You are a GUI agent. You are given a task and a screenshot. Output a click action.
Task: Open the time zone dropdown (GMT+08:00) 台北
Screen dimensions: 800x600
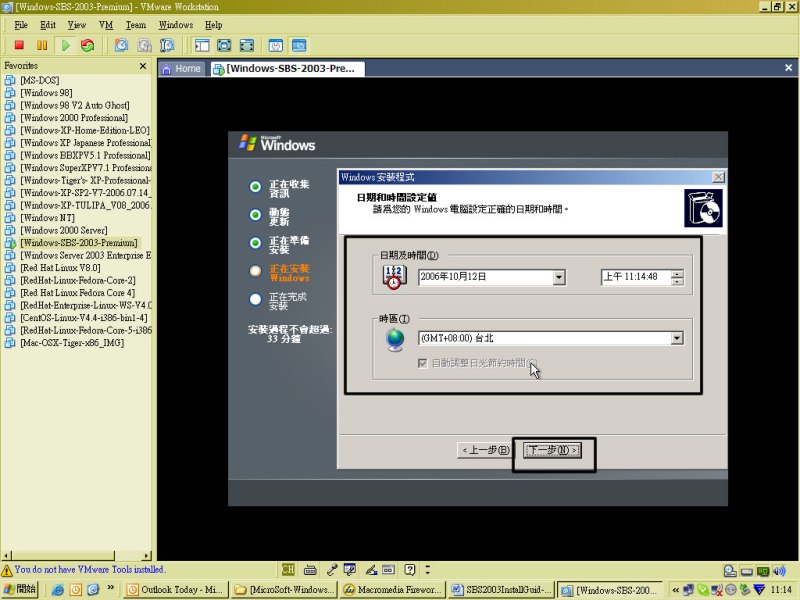click(677, 338)
